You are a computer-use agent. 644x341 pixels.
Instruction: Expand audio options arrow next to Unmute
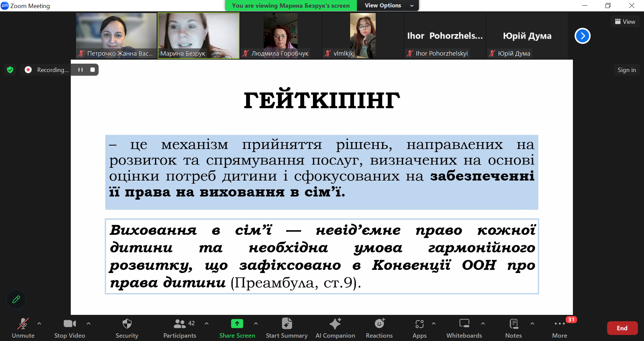(x=39, y=324)
